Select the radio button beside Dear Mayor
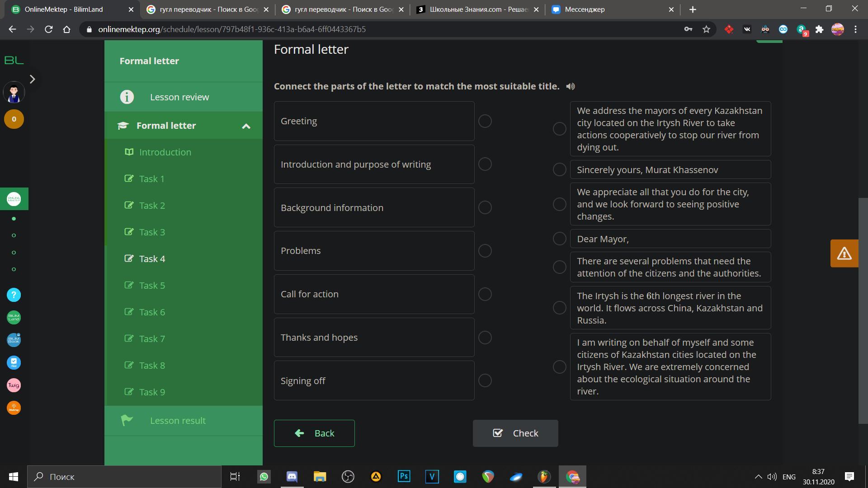Image resolution: width=868 pixels, height=488 pixels. pyautogui.click(x=560, y=239)
